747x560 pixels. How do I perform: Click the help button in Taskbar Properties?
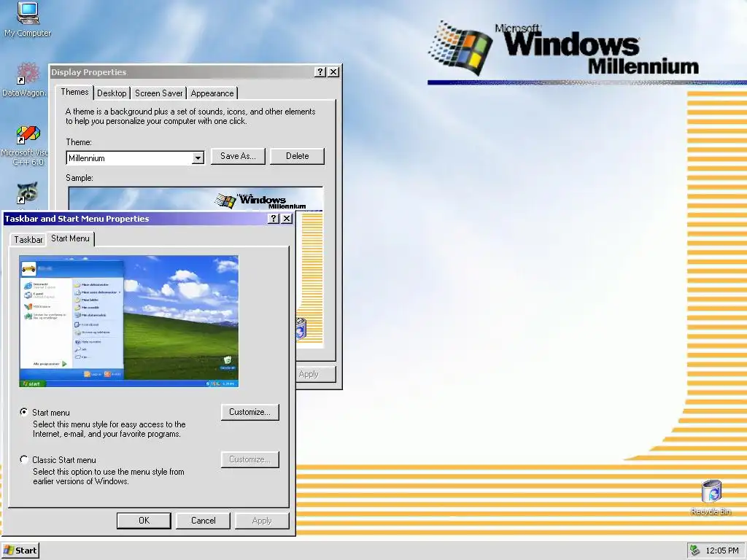(x=273, y=219)
